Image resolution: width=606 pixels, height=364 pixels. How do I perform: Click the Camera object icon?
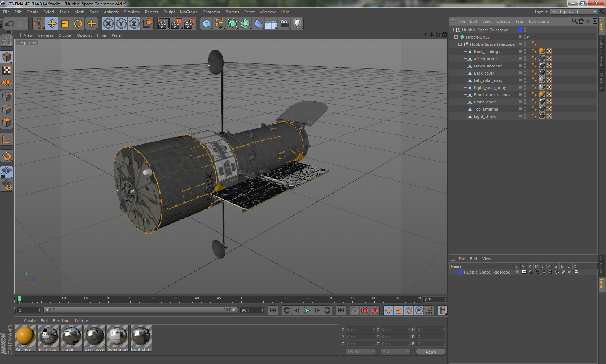tap(284, 24)
